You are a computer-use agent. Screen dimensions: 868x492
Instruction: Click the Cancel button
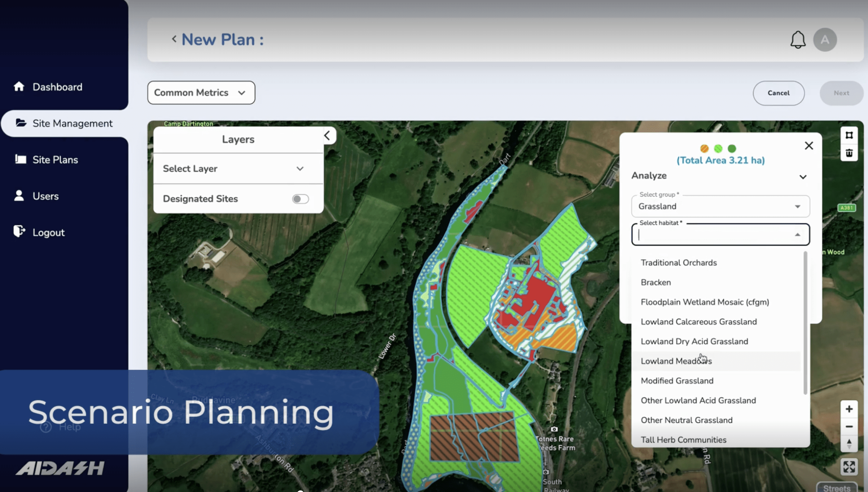(778, 93)
